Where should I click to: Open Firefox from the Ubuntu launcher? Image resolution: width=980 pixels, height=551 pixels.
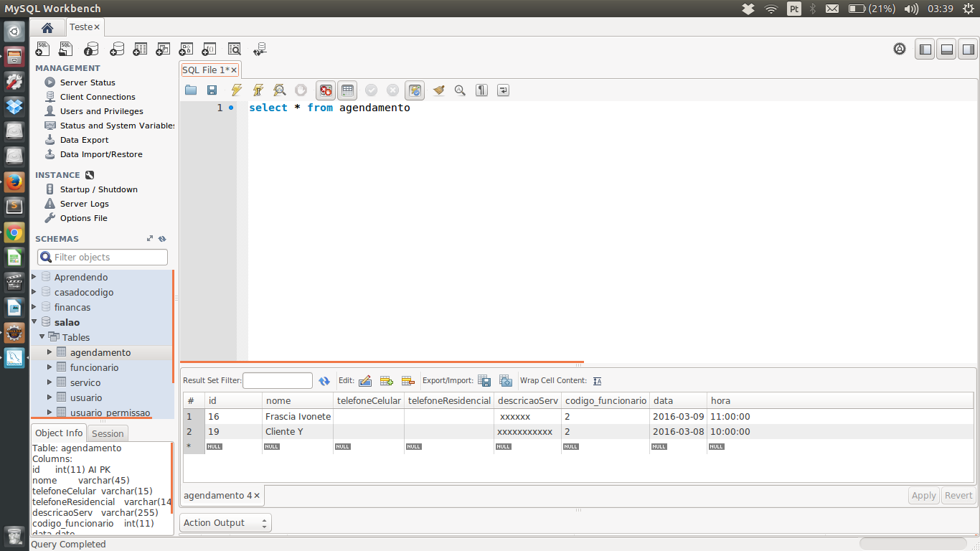click(14, 182)
